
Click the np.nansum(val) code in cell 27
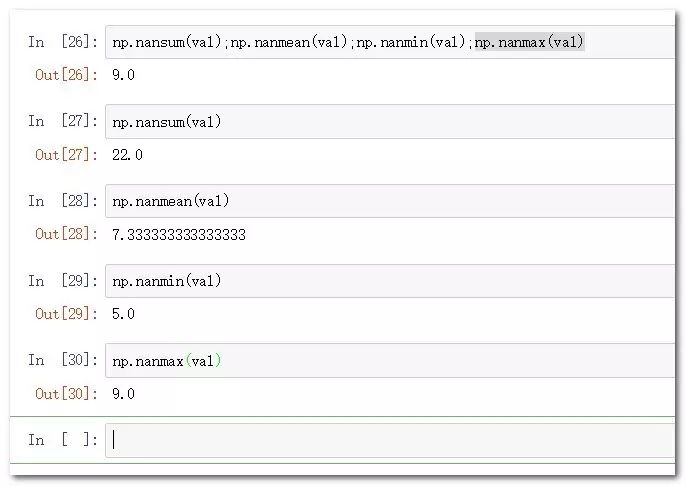pyautogui.click(x=167, y=122)
